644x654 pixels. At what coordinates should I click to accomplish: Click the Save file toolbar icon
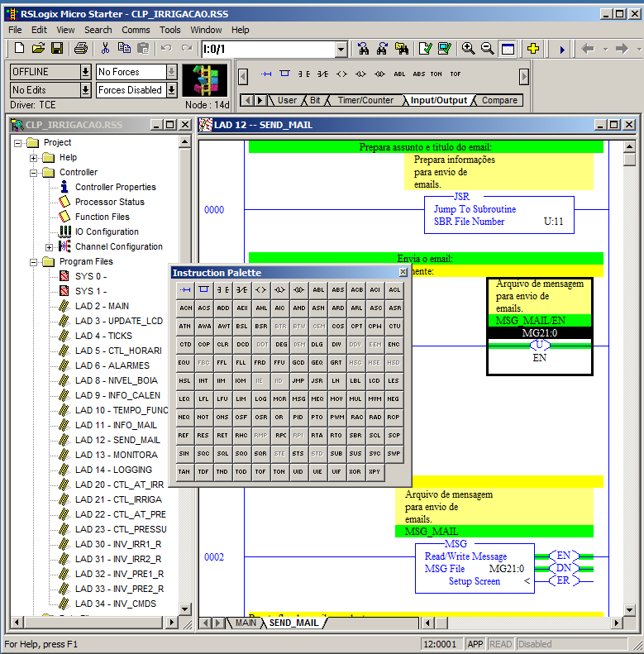click(57, 49)
